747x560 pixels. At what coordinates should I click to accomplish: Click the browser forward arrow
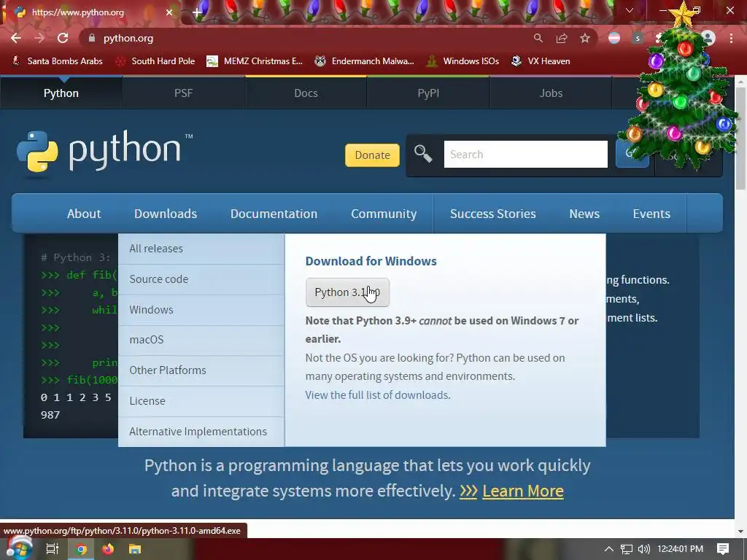click(39, 38)
